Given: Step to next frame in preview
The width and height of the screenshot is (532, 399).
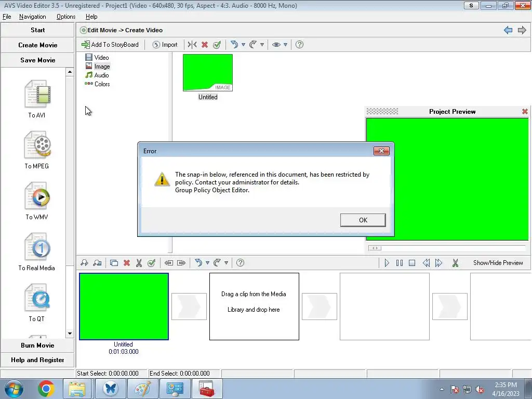Looking at the screenshot, I should 438,262.
